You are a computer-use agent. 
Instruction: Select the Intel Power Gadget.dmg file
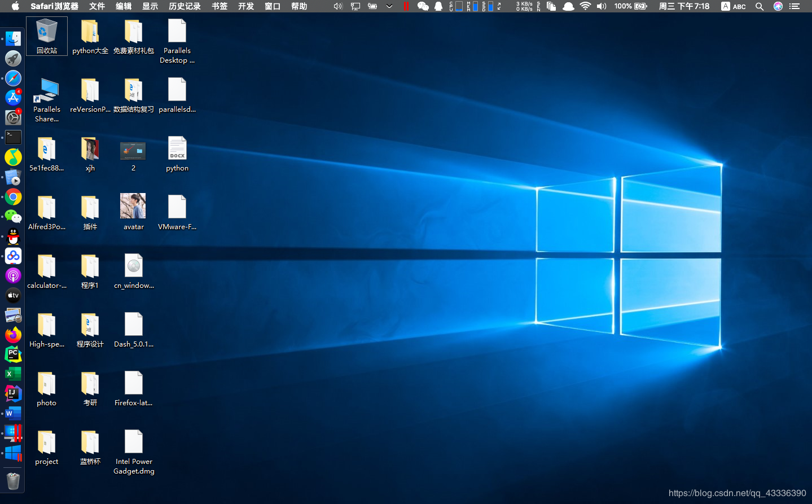click(134, 452)
